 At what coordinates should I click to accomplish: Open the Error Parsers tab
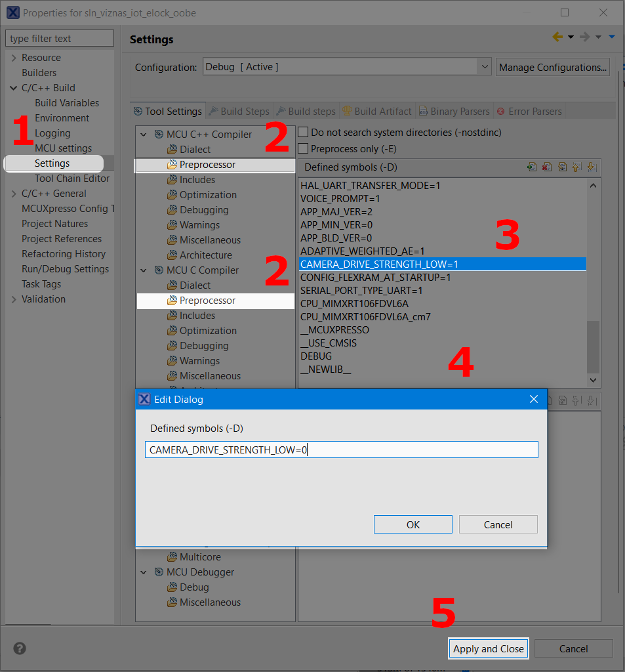(529, 112)
